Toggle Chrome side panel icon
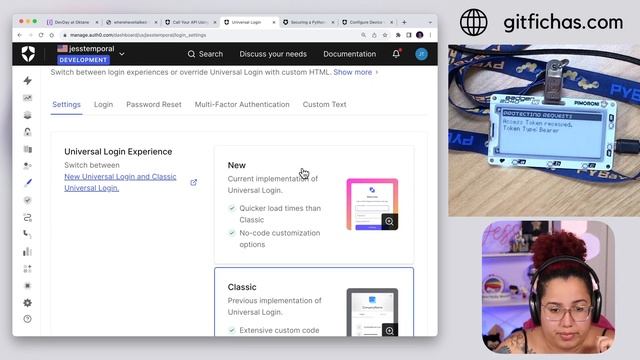 tap(409, 35)
